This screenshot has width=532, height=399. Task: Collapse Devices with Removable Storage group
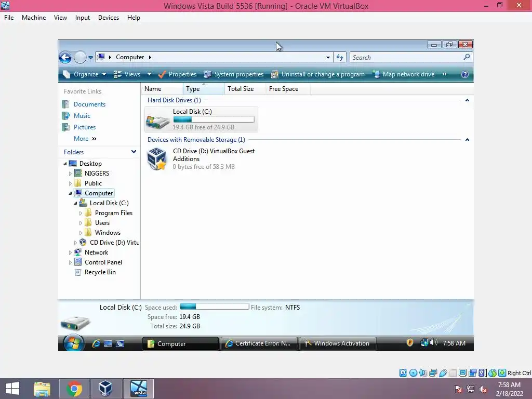click(x=467, y=139)
